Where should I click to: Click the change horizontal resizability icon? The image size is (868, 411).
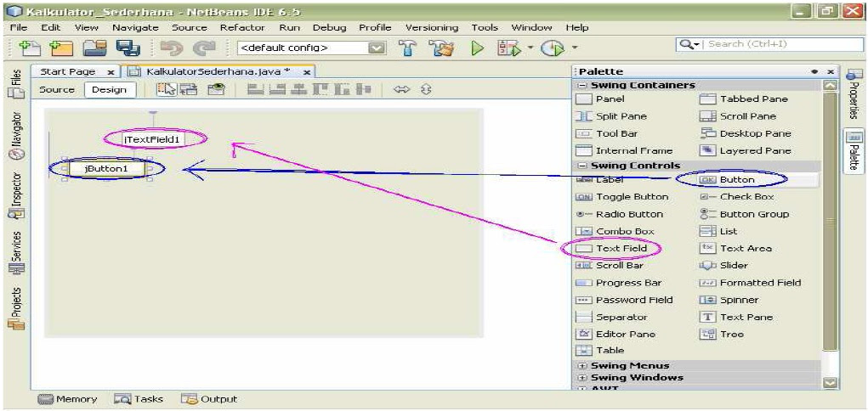pos(401,90)
